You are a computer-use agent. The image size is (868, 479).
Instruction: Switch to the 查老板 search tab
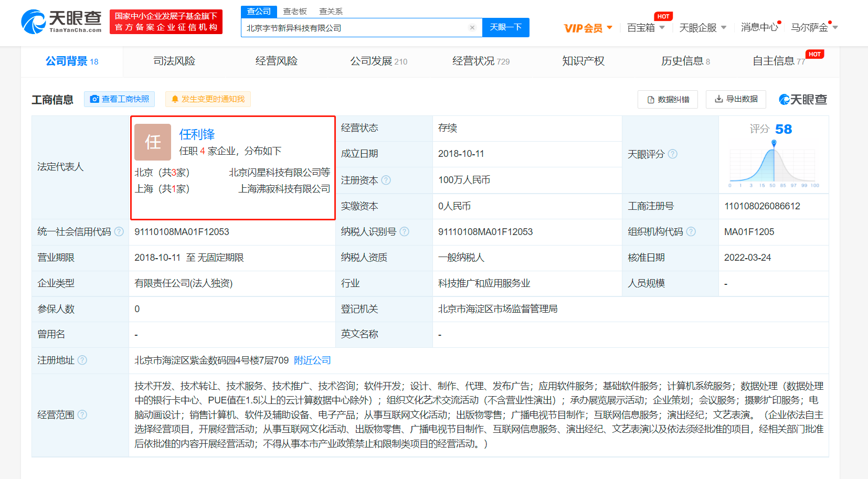point(295,12)
